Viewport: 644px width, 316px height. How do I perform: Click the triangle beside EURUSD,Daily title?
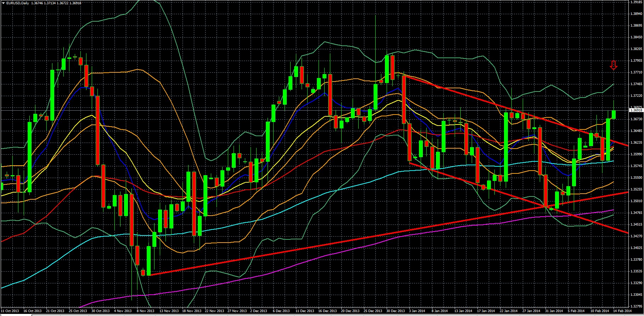click(3, 3)
